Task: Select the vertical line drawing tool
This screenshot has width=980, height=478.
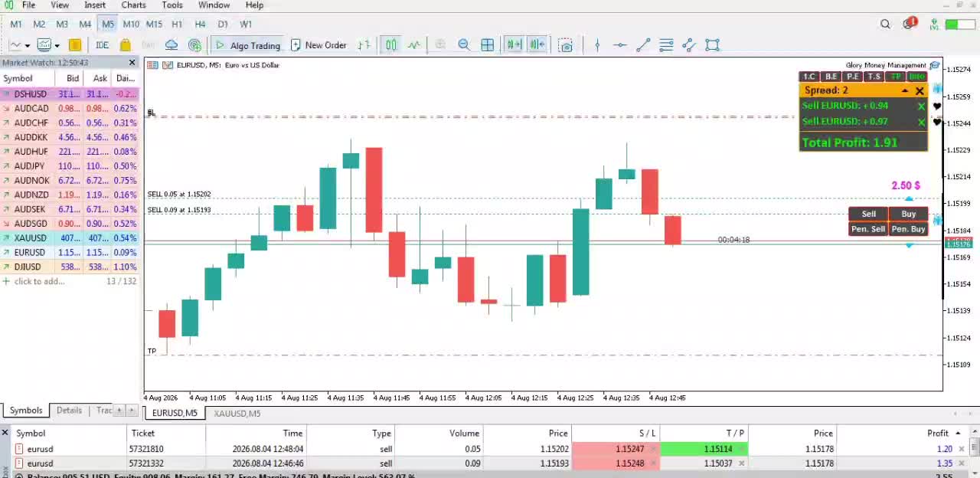Action: [x=597, y=45]
